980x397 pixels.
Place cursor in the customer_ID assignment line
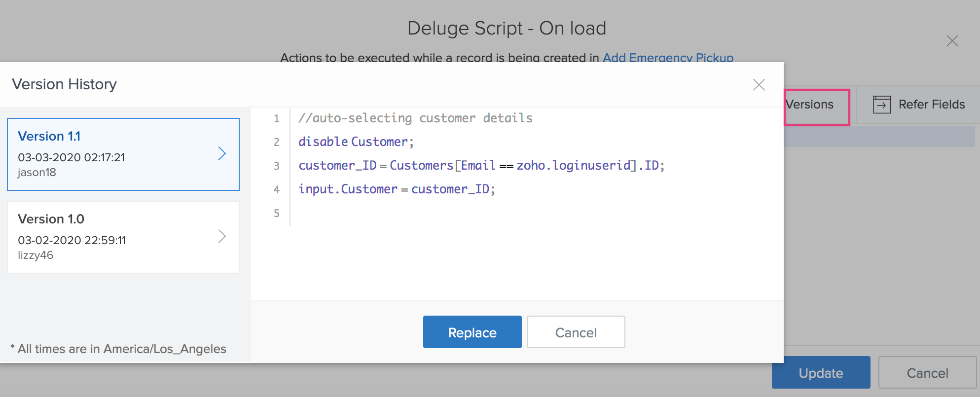(x=481, y=166)
